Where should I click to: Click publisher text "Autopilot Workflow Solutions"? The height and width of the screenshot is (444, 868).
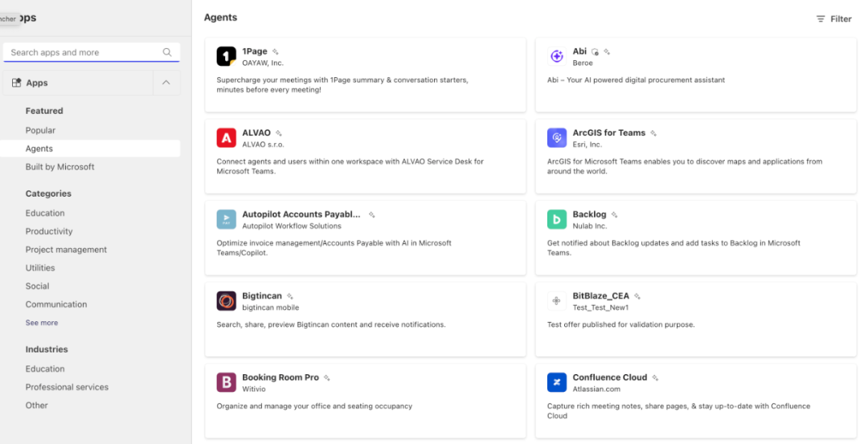[x=292, y=226]
